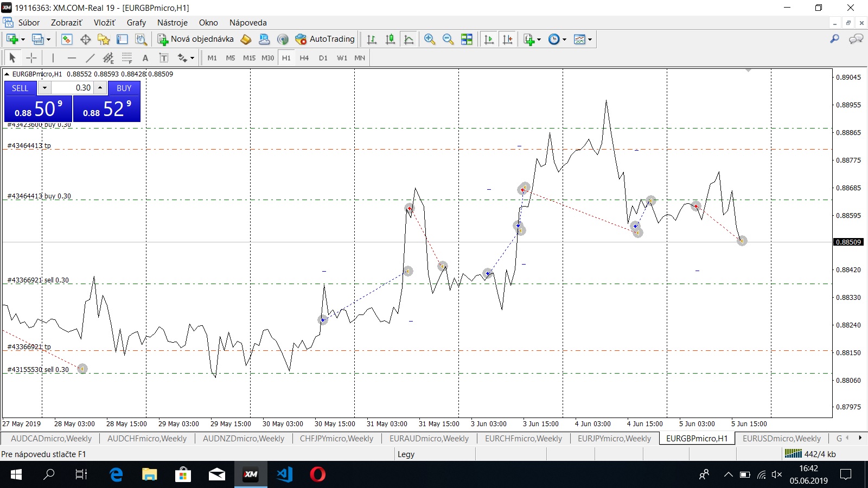Switch timeframe to MN
Viewport: 868px width, 488px height.
coord(360,57)
